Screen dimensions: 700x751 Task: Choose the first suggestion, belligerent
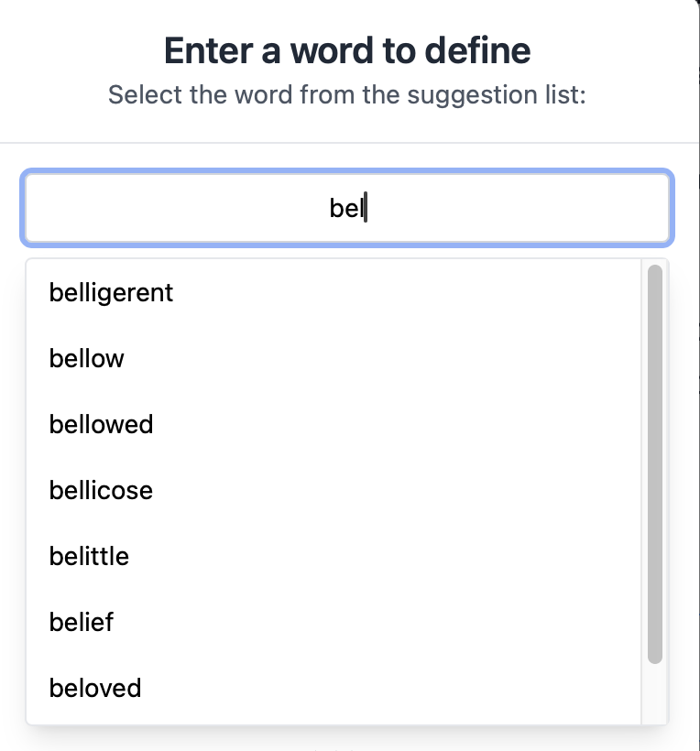(x=111, y=293)
